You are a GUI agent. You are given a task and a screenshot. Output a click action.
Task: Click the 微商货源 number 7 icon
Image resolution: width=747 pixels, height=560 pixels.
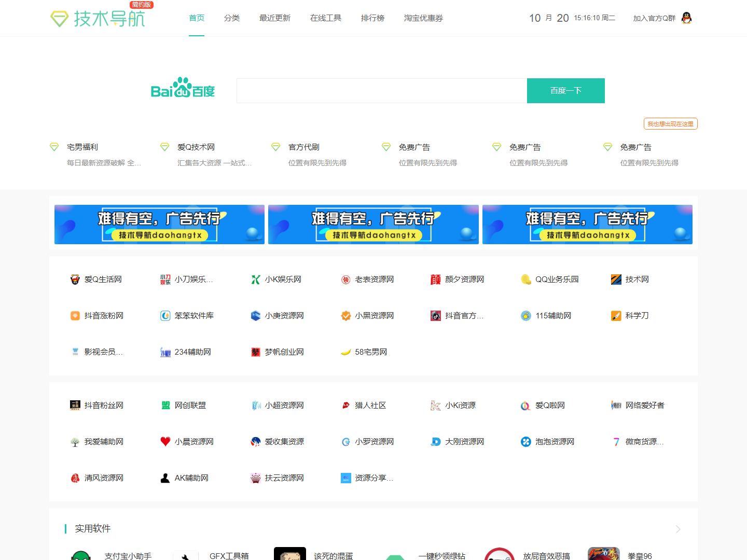(616, 442)
